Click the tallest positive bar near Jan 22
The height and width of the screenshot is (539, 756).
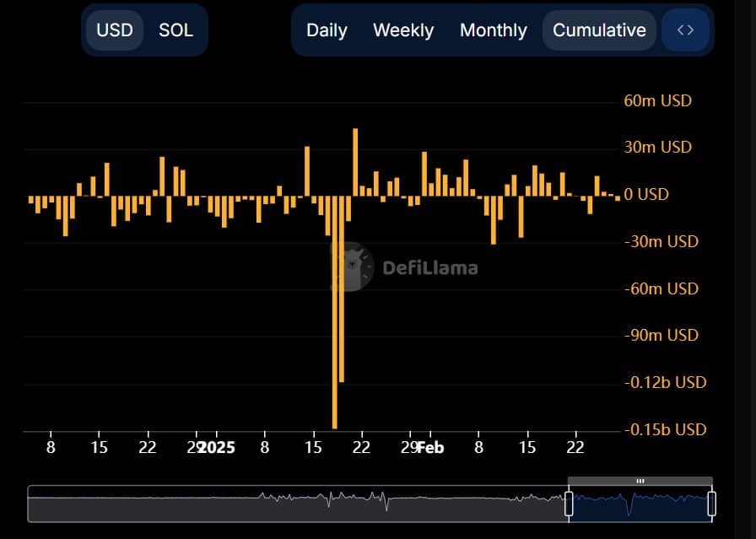pyautogui.click(x=355, y=162)
